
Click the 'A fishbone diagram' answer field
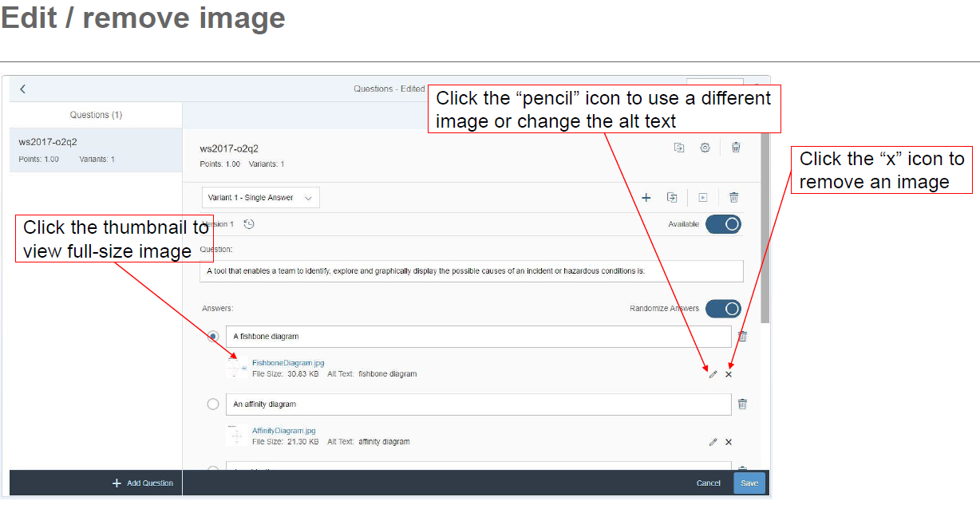(479, 337)
